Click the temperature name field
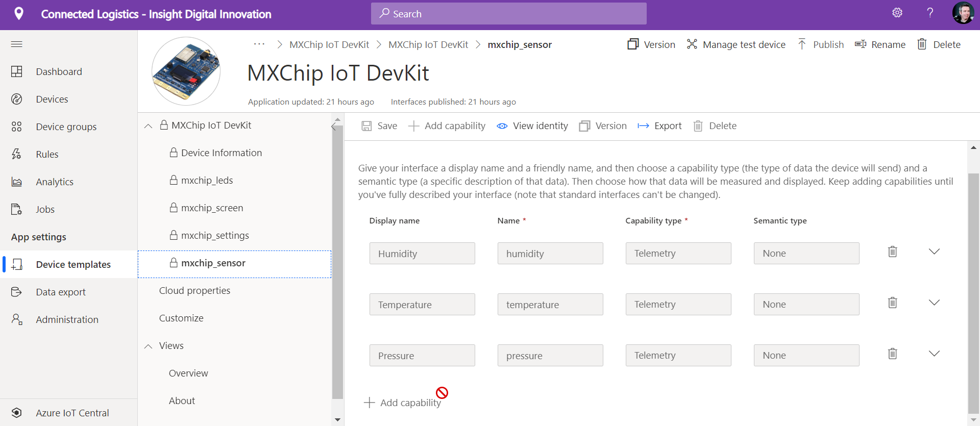Viewport: 980px width, 426px height. [x=550, y=305]
